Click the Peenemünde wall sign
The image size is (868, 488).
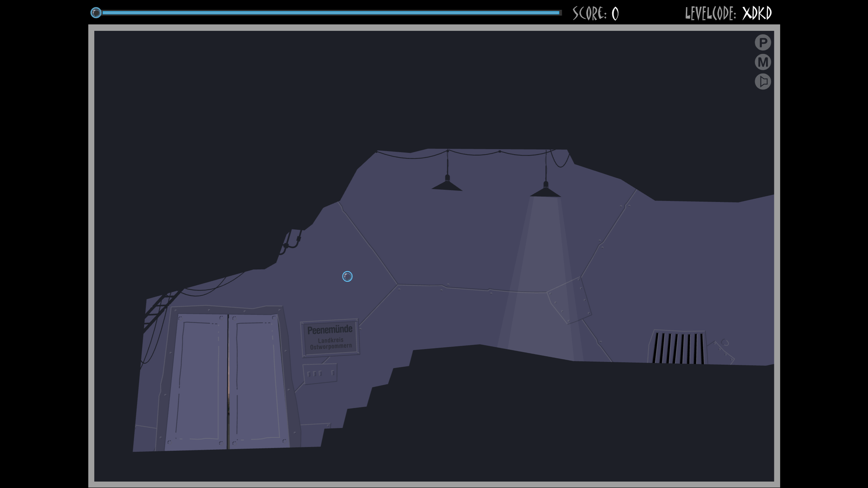click(330, 338)
